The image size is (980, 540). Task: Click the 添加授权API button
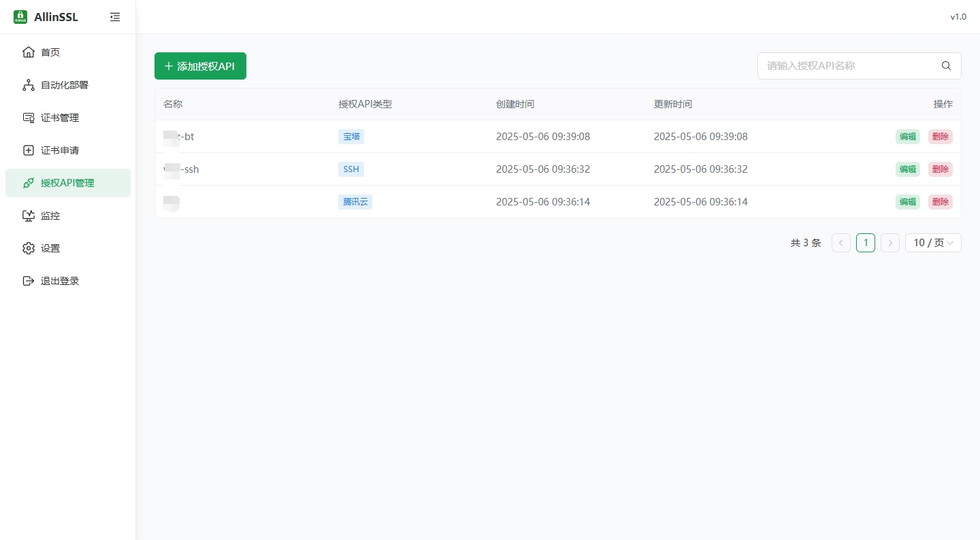click(200, 66)
